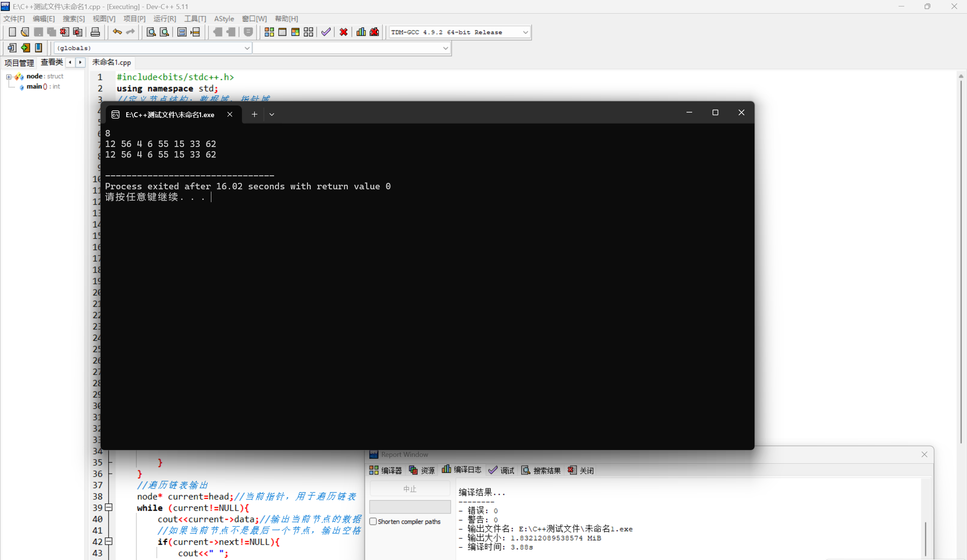Collapse the while loop fold marker

(x=108, y=507)
